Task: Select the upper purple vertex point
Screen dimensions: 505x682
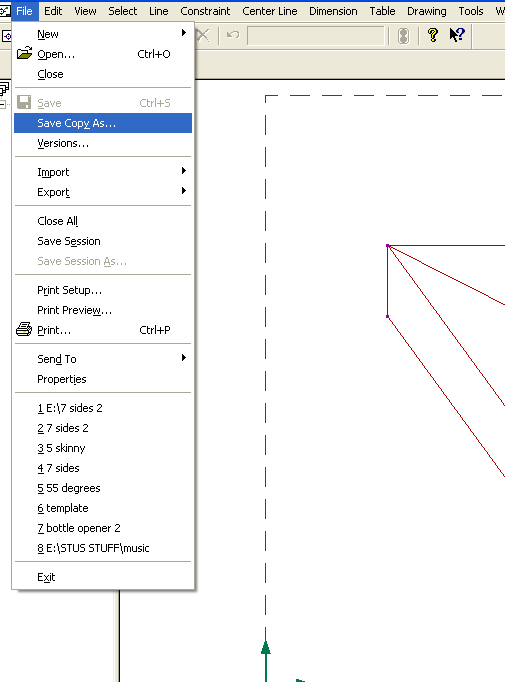Action: (388, 246)
